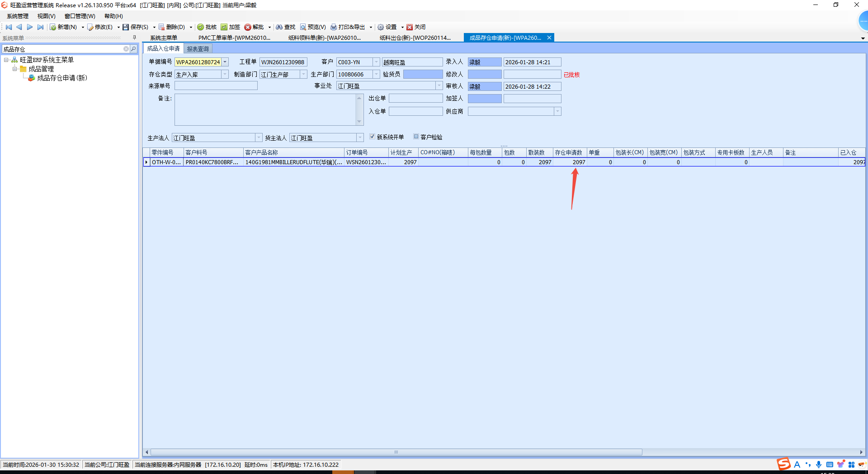Click the 加签 countersign button
The image size is (868, 474).
click(x=231, y=27)
